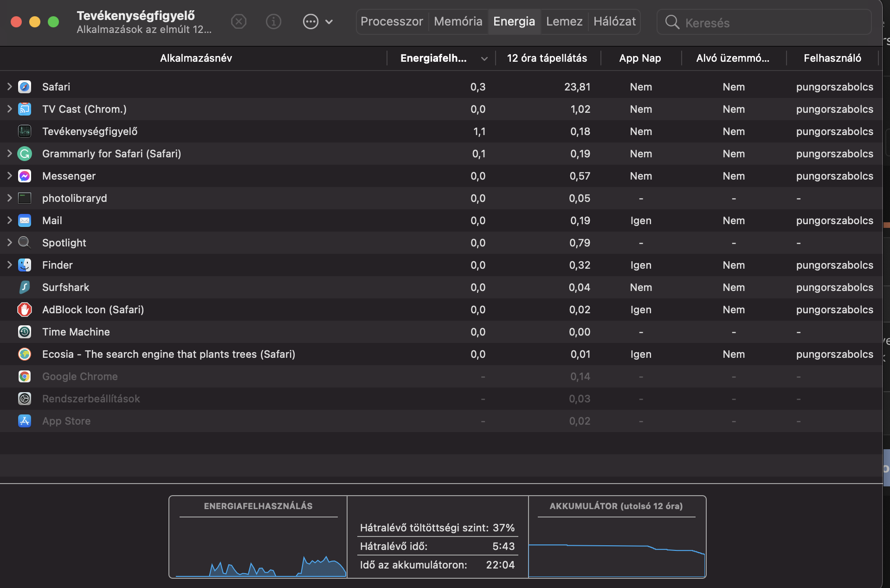The width and height of the screenshot is (890, 588).
Task: Click the App Store icon
Action: [25, 421]
